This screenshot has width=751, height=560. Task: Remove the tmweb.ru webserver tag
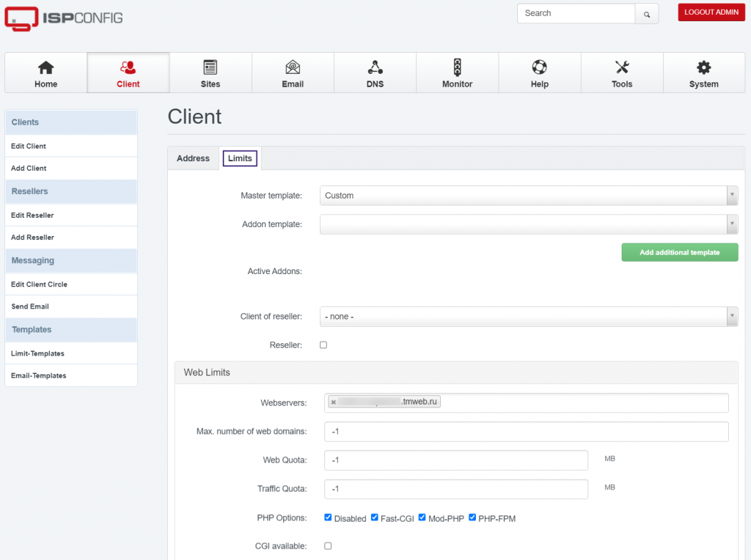pyautogui.click(x=334, y=402)
